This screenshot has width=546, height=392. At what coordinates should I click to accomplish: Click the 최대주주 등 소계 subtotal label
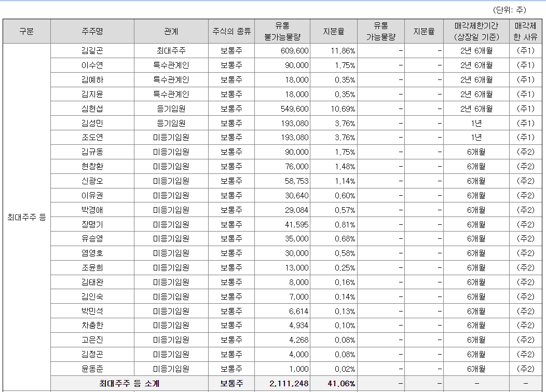click(x=129, y=384)
